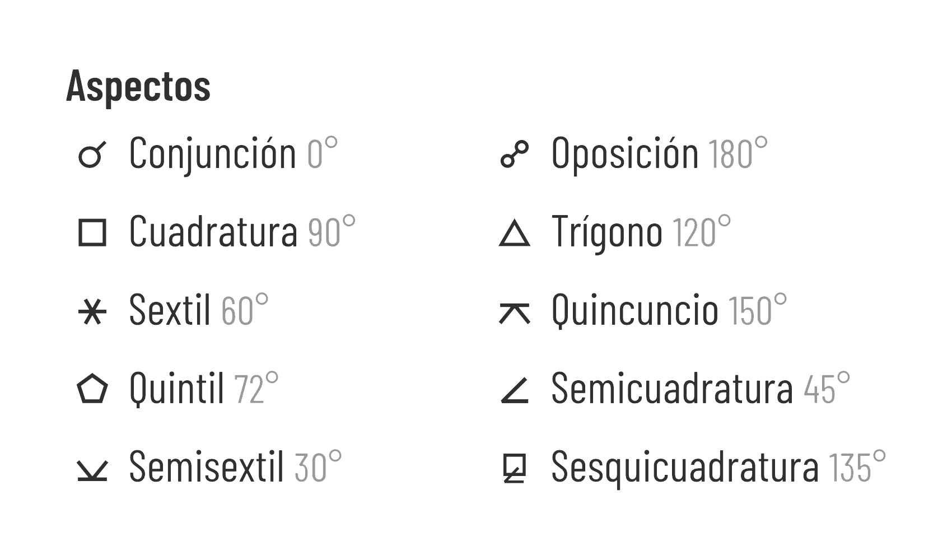Click the Conjunción aspect symbol icon
The height and width of the screenshot is (560, 952).
(91, 155)
